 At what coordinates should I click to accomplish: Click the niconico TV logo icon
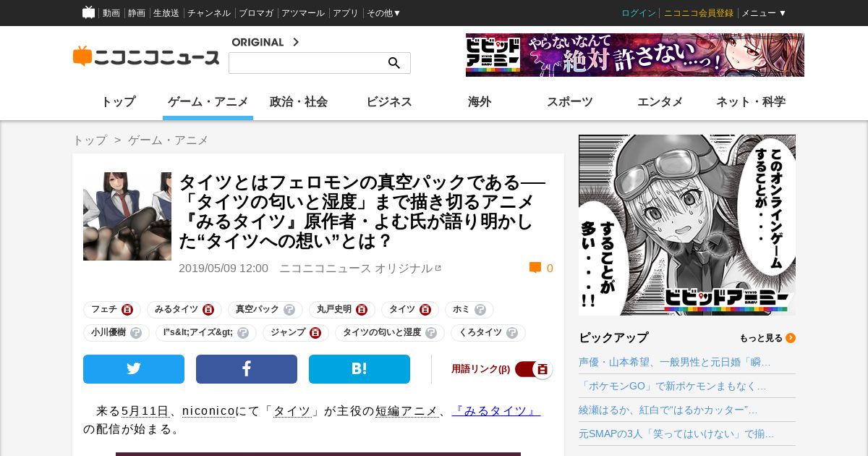point(88,12)
